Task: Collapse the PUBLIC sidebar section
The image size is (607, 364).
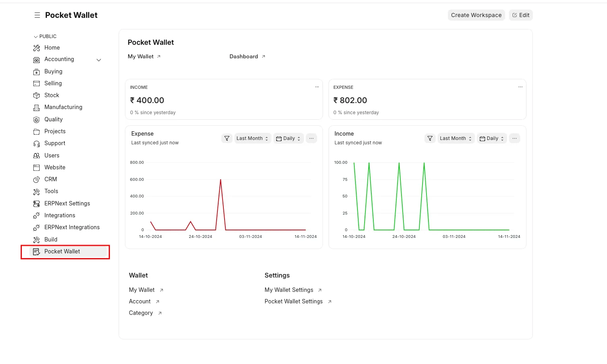Action: (x=45, y=36)
